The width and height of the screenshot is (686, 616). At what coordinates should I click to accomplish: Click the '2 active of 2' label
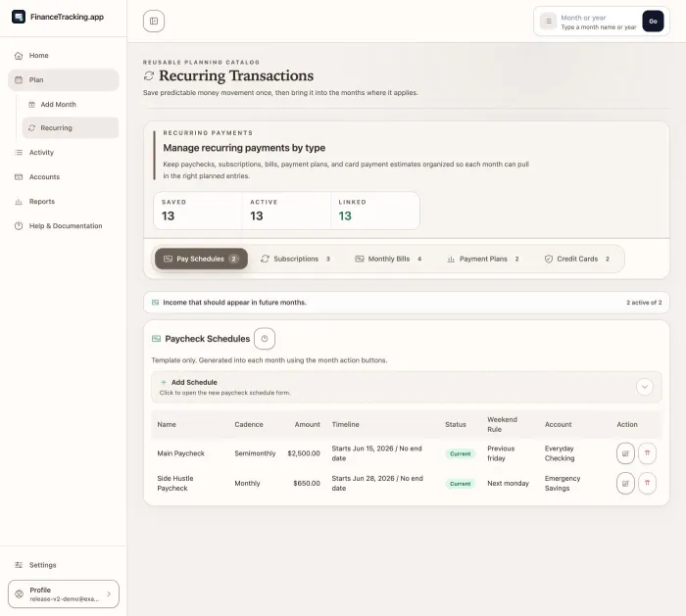click(x=644, y=303)
